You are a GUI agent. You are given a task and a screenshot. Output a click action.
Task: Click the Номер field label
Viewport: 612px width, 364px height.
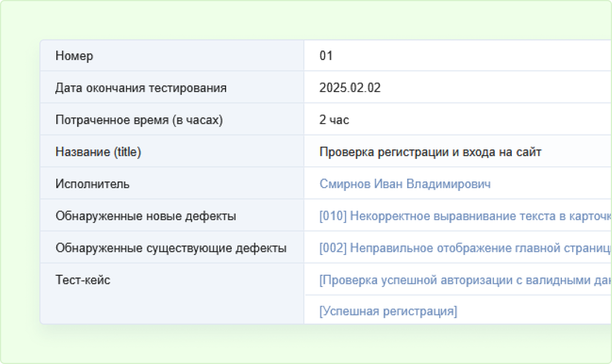pos(74,56)
